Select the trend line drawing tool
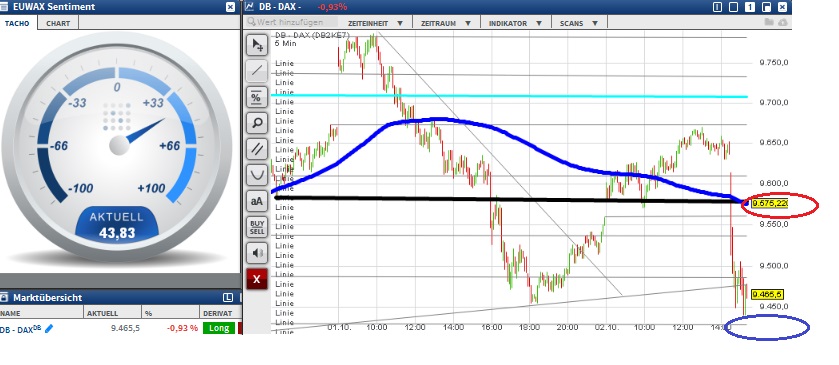Screen dimensions: 839x365 [257, 70]
